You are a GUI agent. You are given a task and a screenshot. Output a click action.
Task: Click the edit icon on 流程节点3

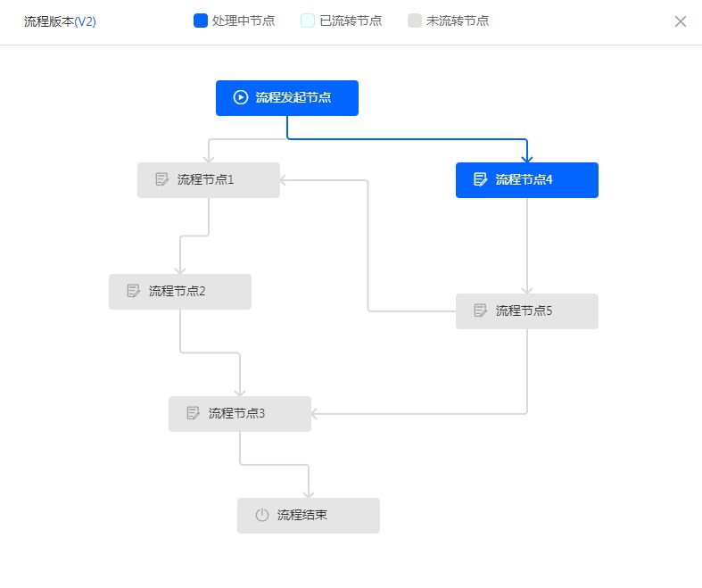click(x=194, y=413)
